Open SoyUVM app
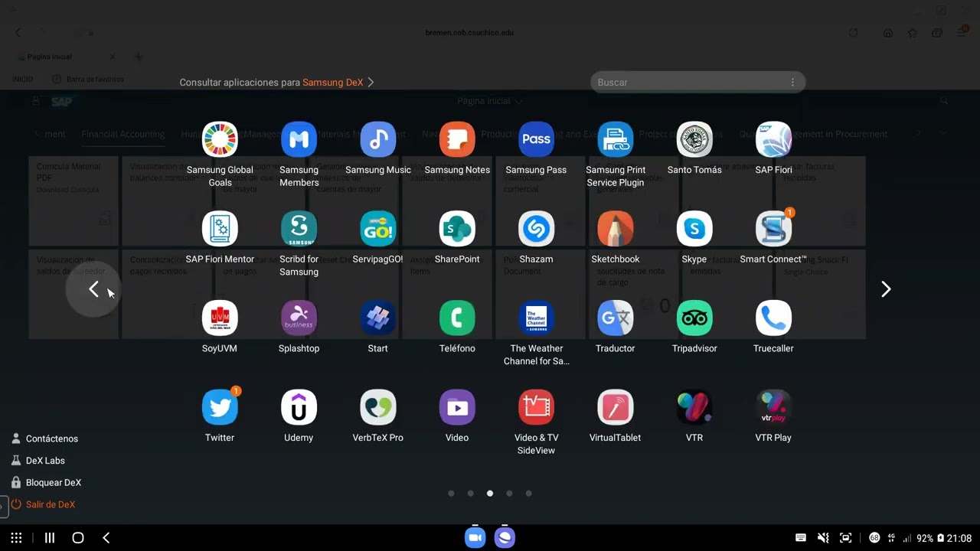The image size is (980, 551). (220, 318)
